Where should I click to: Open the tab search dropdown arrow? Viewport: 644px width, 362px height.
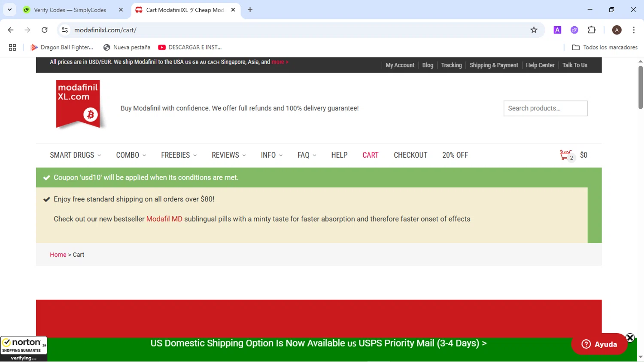pos(9,9)
